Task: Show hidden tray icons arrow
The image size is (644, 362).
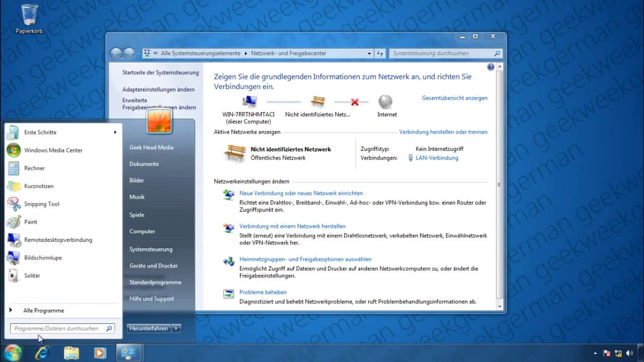Action: tap(595, 353)
